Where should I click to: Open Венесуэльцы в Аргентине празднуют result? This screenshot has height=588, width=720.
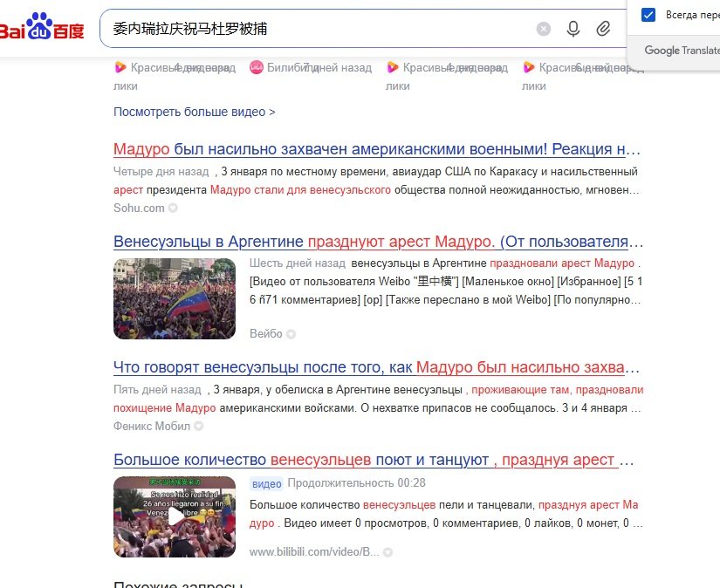coord(379,242)
